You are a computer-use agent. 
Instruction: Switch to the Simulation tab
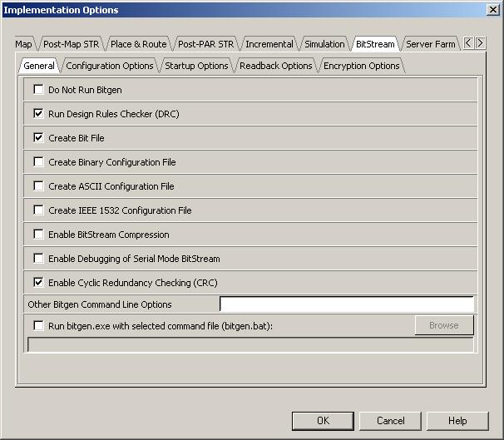tap(324, 44)
